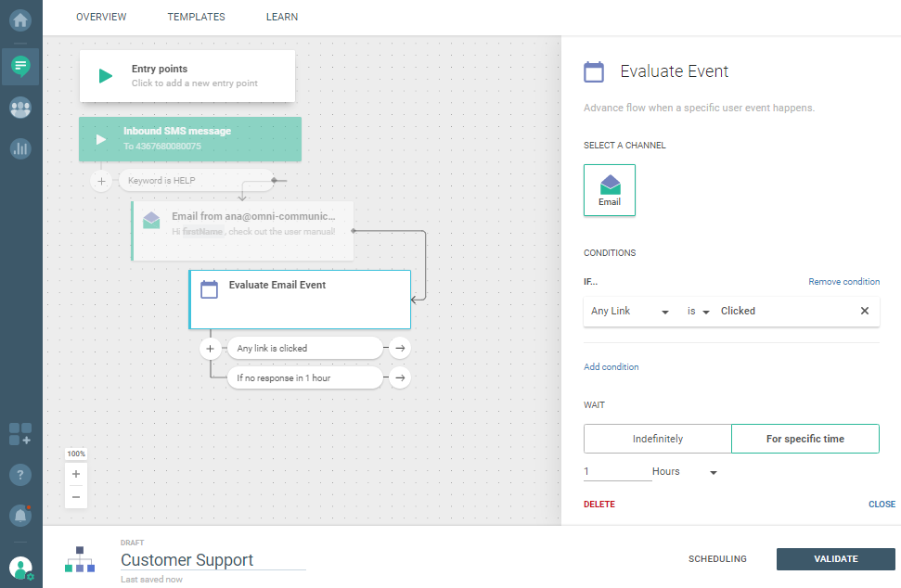Viewport: 901px width, 588px height.
Task: Go to the Learn tab
Action: [x=282, y=17]
